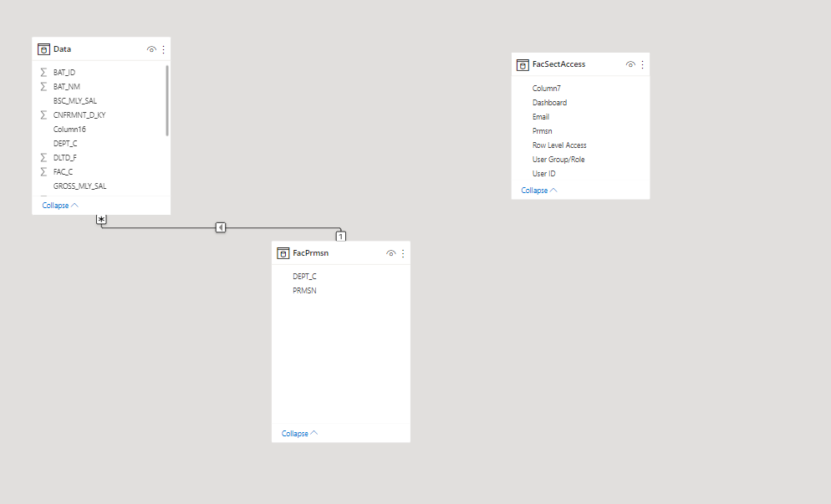Select Row Level Access field
Screen dimensions: 831x504
tap(559, 145)
